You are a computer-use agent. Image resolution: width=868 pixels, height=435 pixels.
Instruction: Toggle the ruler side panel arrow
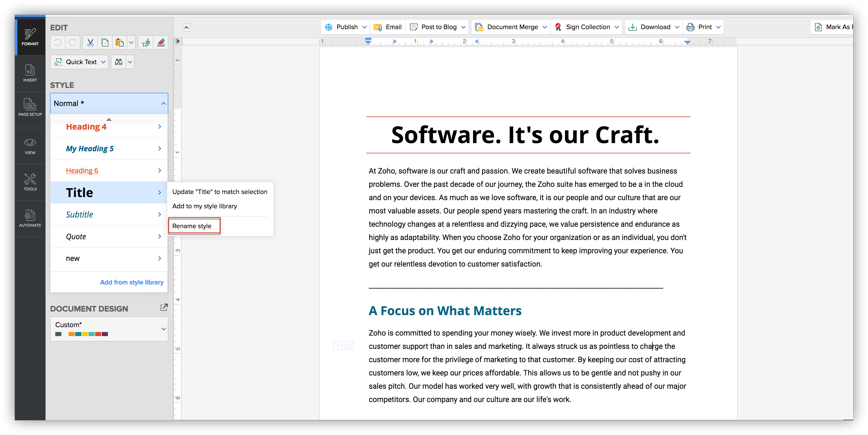tap(178, 41)
